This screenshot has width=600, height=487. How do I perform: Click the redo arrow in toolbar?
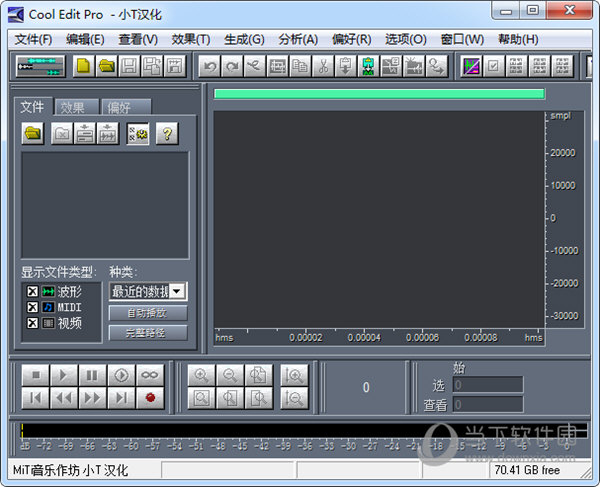(232, 66)
